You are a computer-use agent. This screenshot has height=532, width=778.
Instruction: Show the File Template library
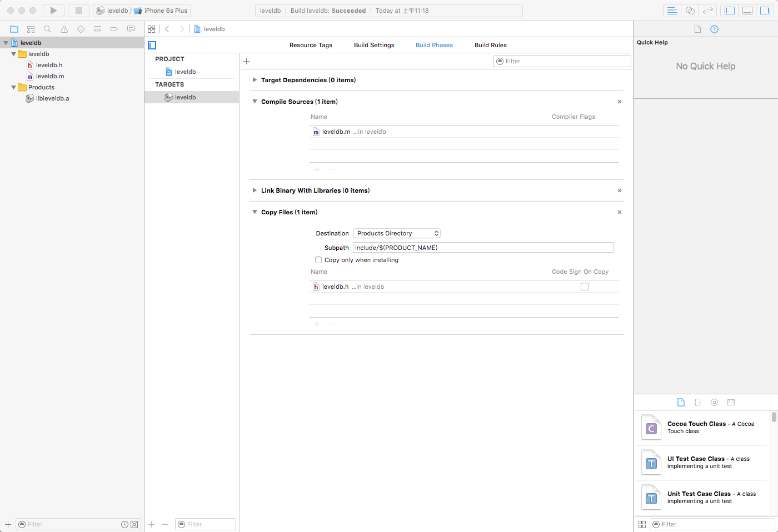681,402
